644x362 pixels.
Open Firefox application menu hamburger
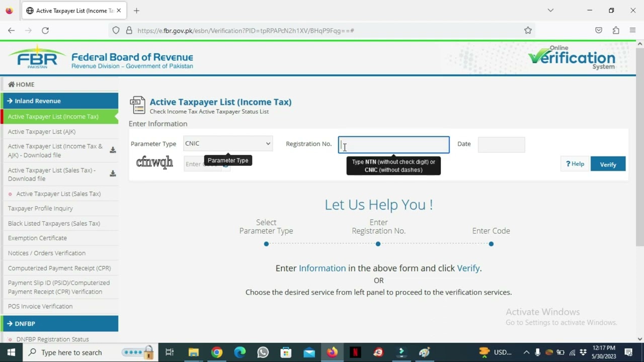633,31
